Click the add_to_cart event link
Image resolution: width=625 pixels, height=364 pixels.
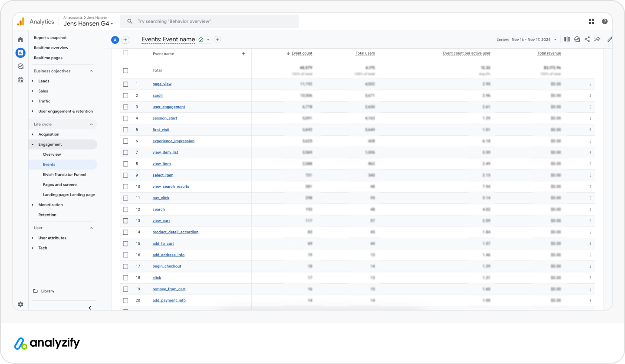click(163, 243)
